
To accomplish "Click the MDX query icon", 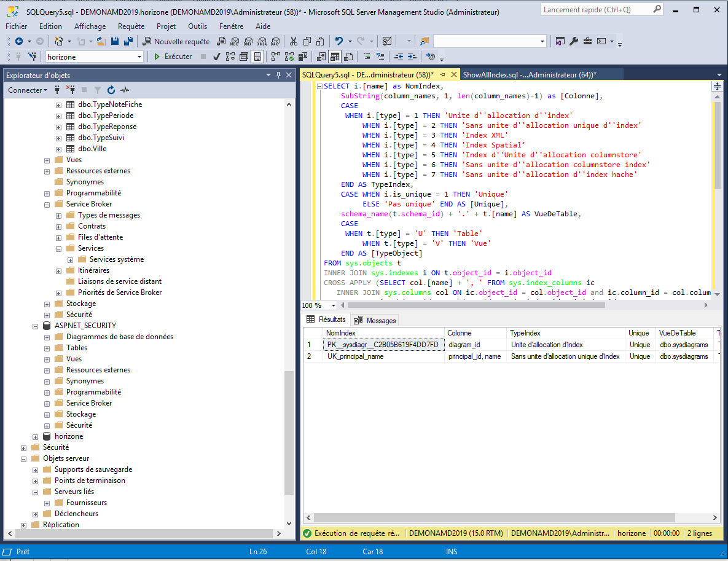I will (234, 41).
